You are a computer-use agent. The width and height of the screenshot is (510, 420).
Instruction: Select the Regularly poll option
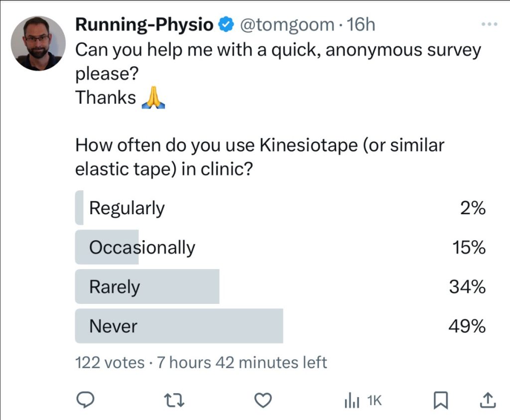(x=280, y=208)
